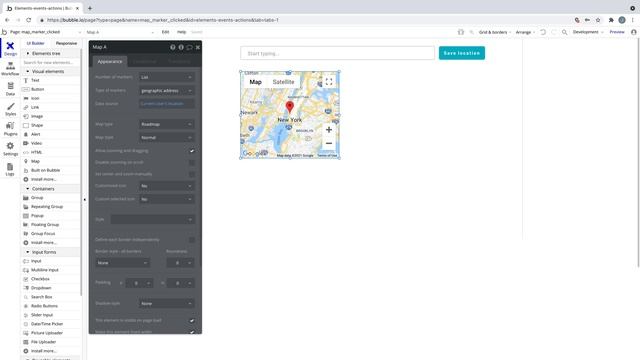Image resolution: width=640 pixels, height=360 pixels.
Task: Switch map to Satellite view
Action: click(283, 82)
